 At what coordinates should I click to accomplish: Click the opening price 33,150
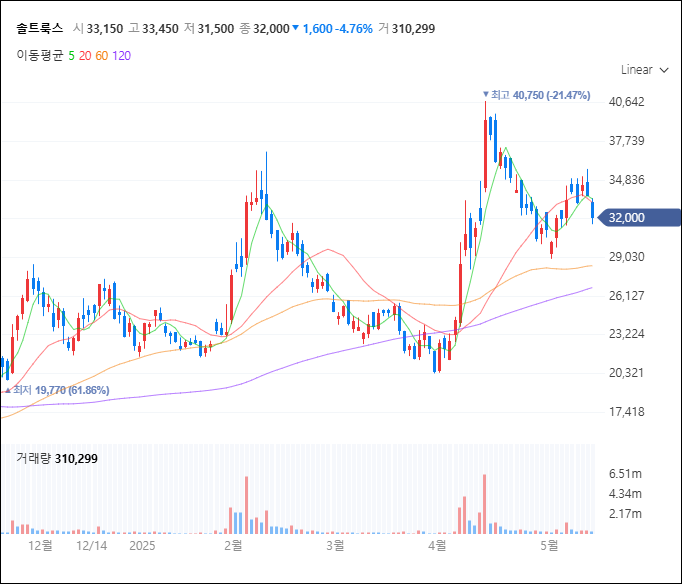tap(105, 29)
